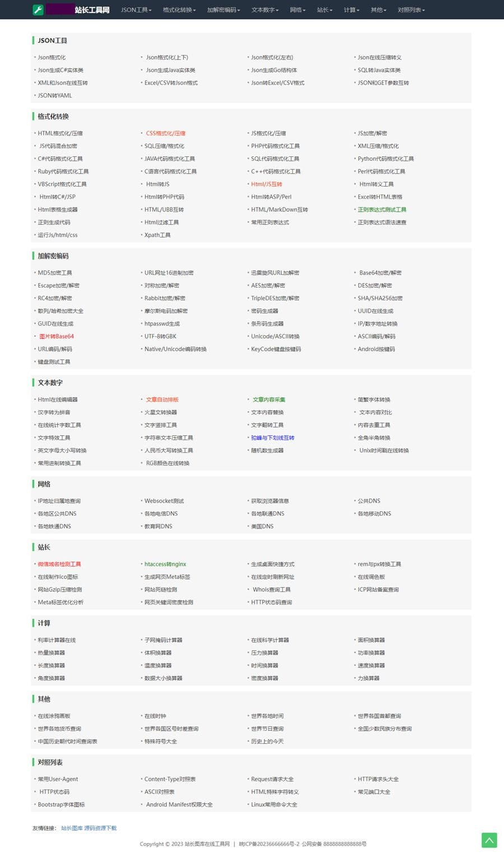The height and width of the screenshot is (857, 504).
Task: Open the 格式化转换 navigation dropdown
Action: 179,10
